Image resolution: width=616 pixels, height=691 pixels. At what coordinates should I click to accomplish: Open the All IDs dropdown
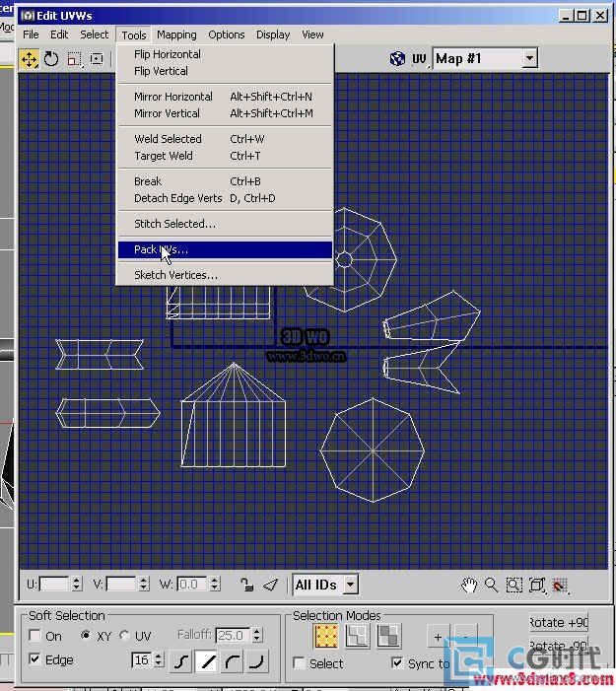350,585
